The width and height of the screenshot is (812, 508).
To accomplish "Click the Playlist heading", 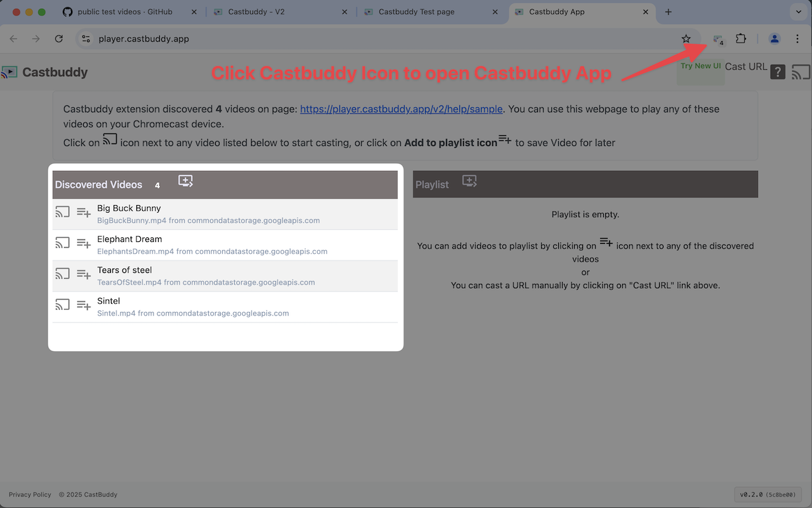I will [432, 185].
